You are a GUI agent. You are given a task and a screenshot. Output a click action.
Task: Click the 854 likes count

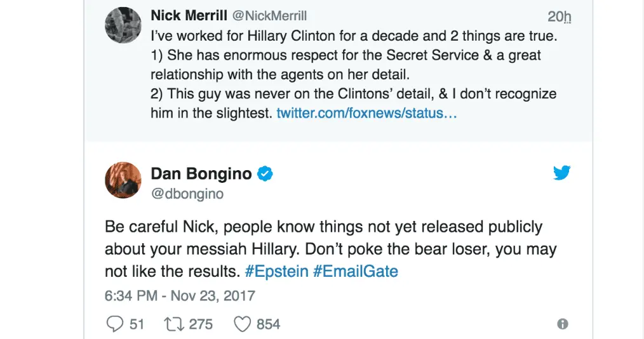tap(268, 324)
